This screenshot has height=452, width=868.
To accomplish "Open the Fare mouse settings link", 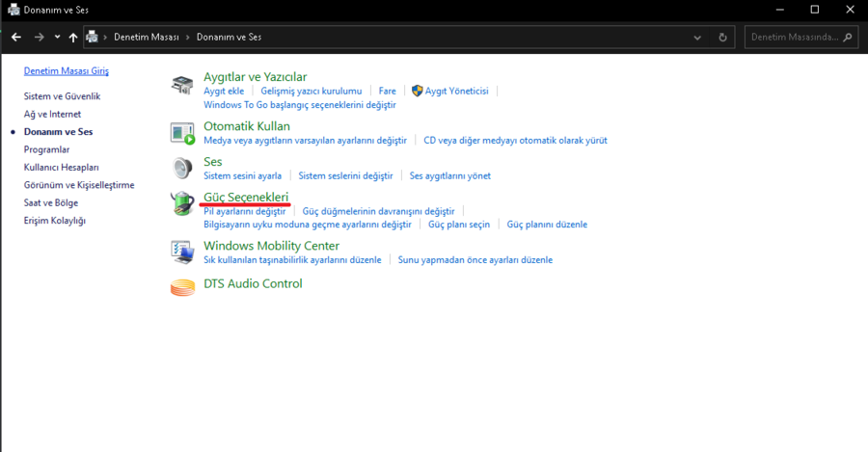I will [388, 92].
